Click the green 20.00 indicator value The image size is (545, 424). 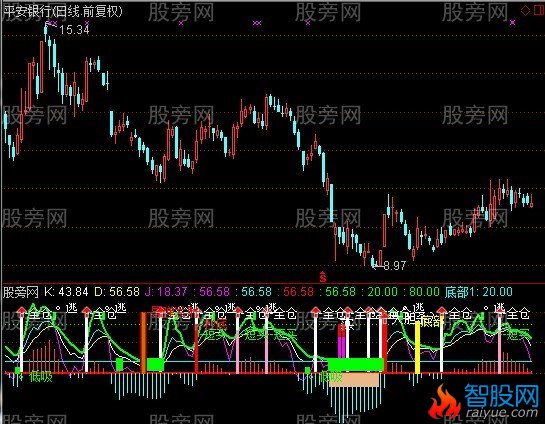click(382, 292)
